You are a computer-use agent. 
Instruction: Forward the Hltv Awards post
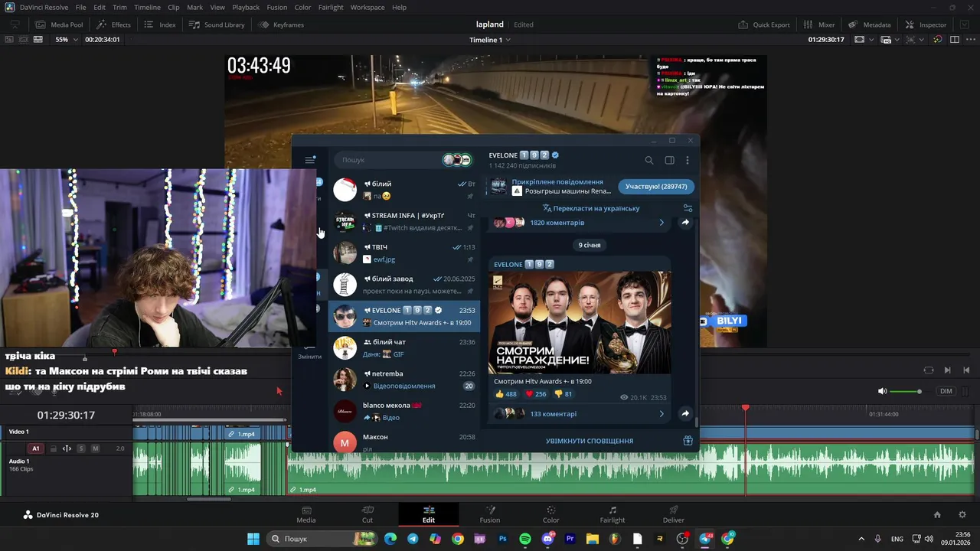pyautogui.click(x=685, y=413)
